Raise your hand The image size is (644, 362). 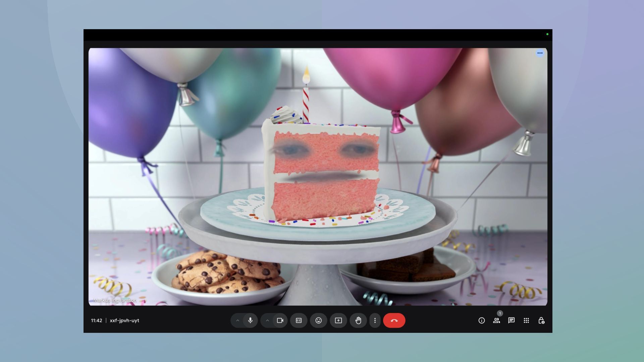tap(358, 320)
